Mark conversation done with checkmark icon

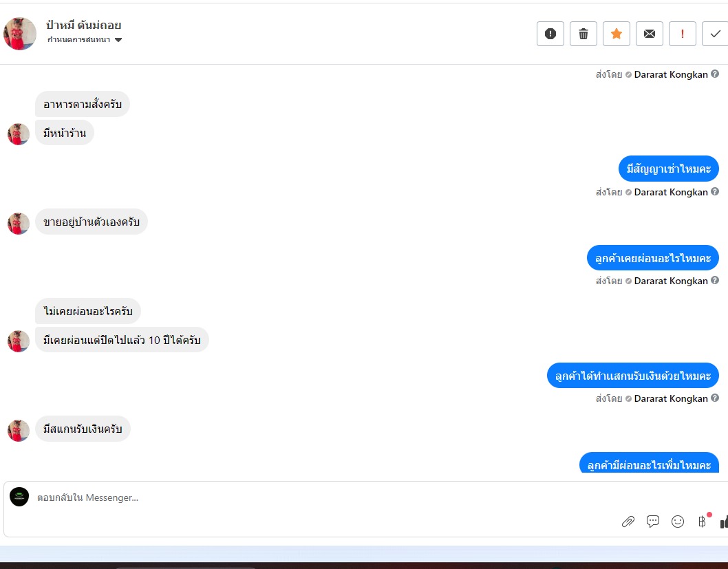point(715,34)
